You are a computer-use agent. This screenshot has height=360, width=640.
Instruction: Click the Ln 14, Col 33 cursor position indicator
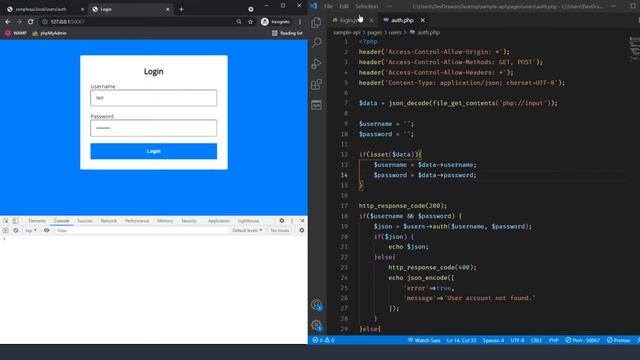(461, 340)
